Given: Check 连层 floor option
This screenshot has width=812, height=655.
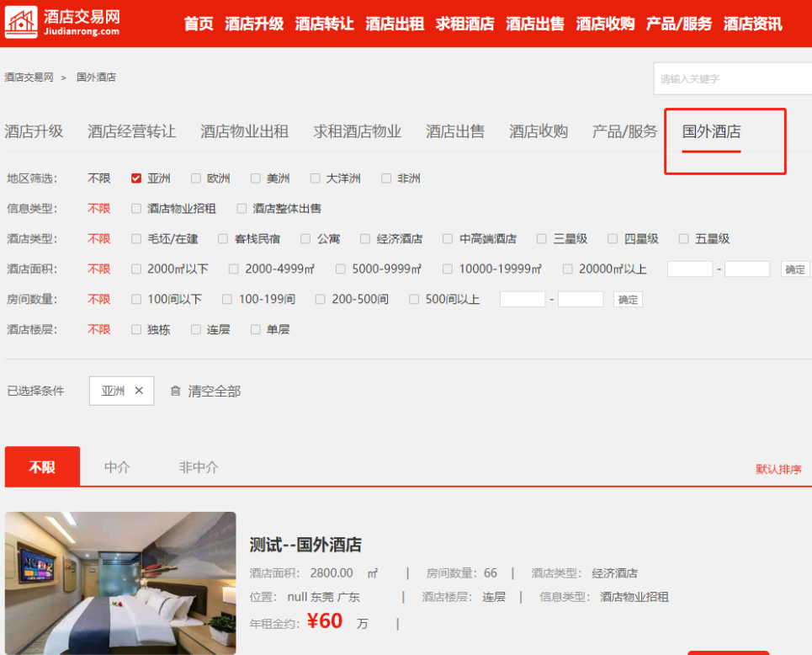Looking at the screenshot, I should pos(196,329).
